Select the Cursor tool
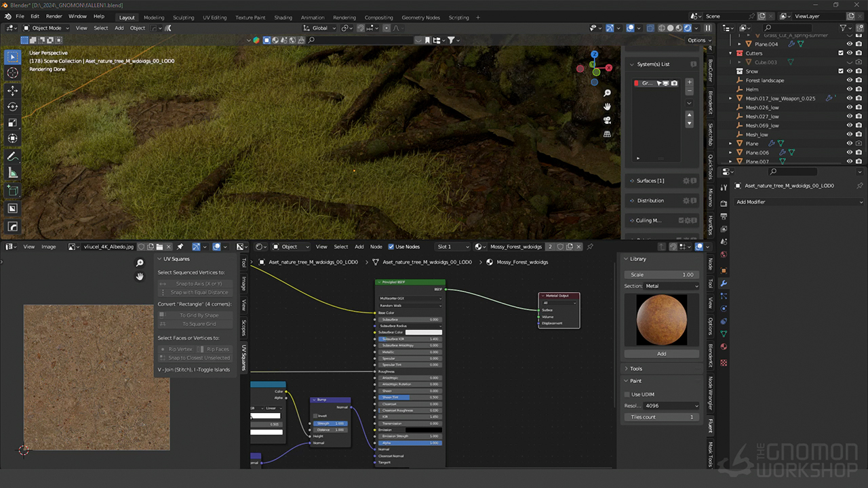The image size is (868, 488). click(13, 73)
